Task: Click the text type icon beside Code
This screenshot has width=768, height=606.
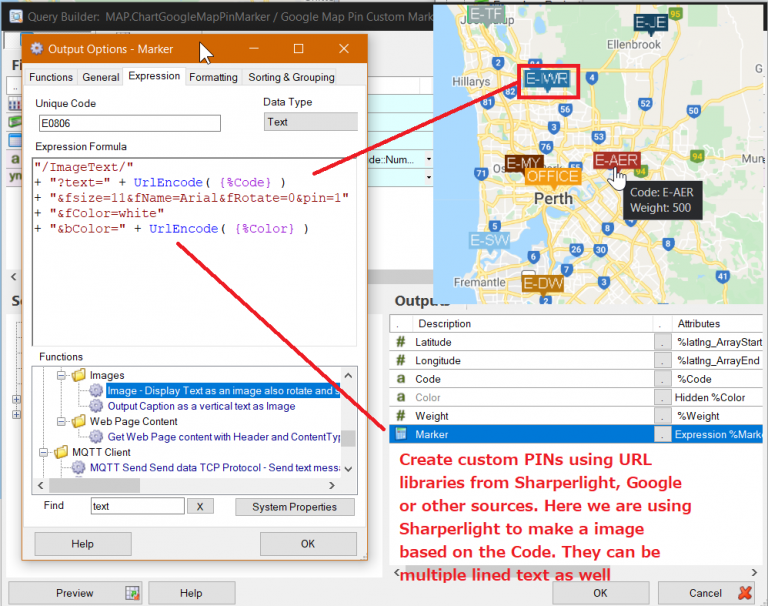Action: [x=401, y=379]
